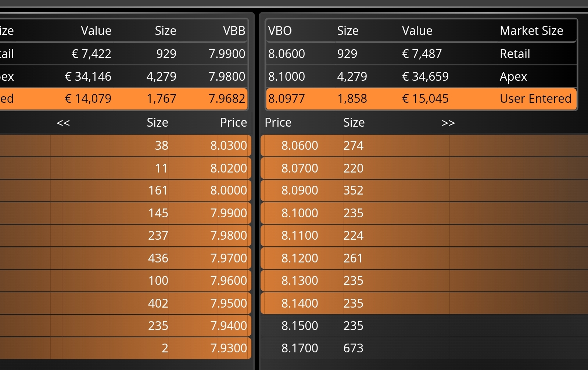Click the Market Size column header
This screenshot has height=370, width=588.
click(531, 31)
